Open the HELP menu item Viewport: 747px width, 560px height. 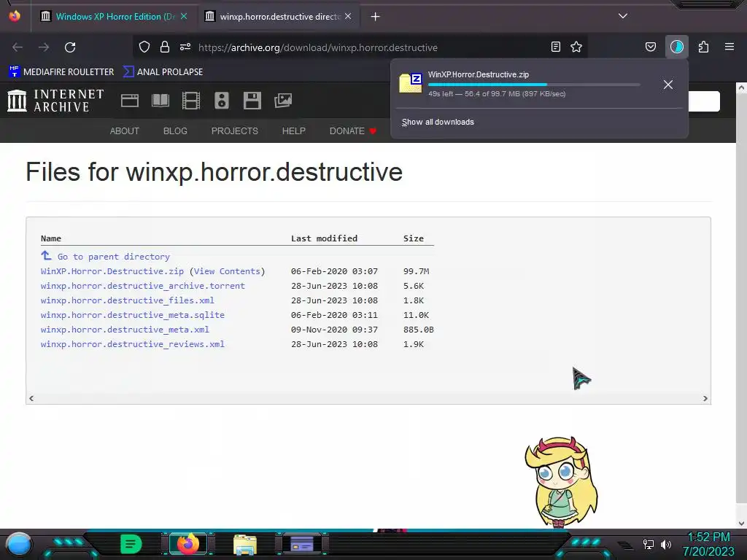click(x=293, y=131)
